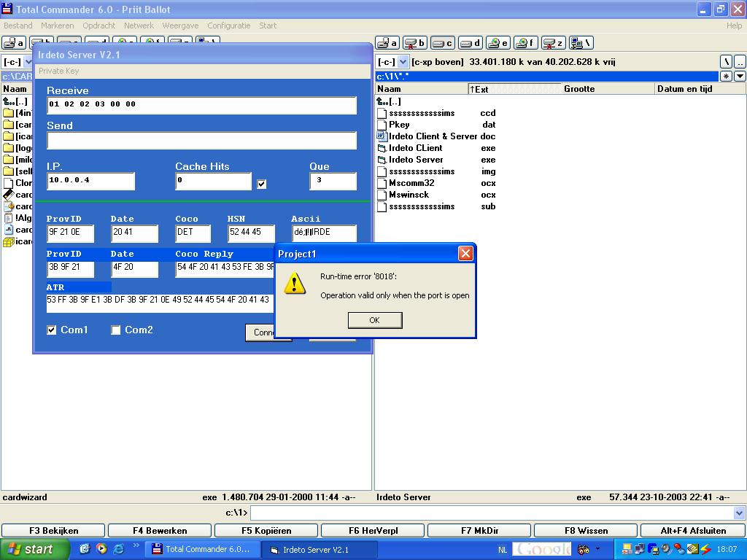
Task: Click OK in the run-time error dialog
Action: (x=375, y=320)
